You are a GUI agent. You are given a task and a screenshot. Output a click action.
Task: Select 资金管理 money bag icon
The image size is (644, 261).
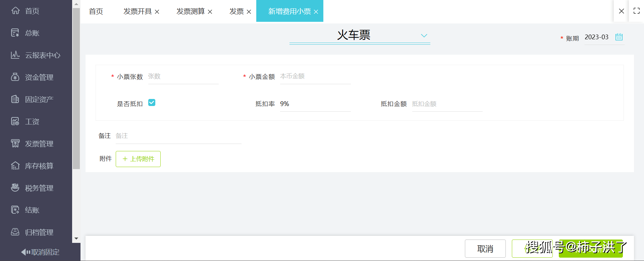point(15,77)
